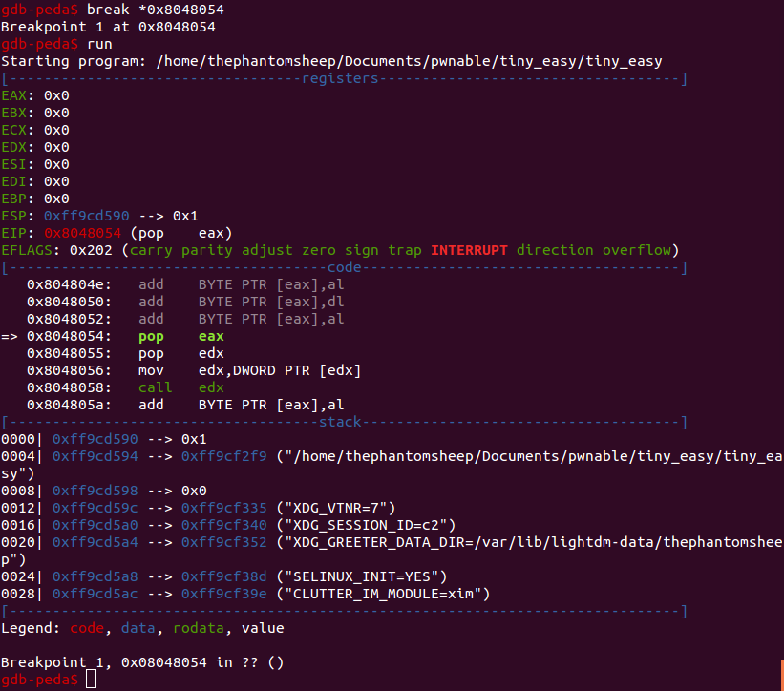Click the 'run' command on the third line
This screenshot has height=691, width=784.
(98, 44)
